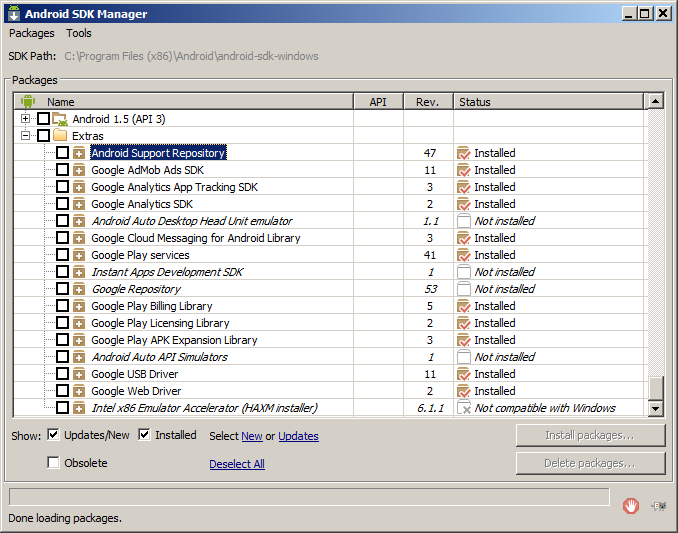Click installed status icon for Android Support Repository

point(464,153)
